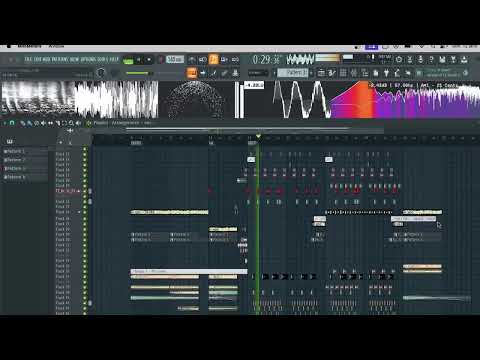480x360 pixels.
Task: Click the purple highlighted macOS menu bar icon
Action: pos(371,47)
